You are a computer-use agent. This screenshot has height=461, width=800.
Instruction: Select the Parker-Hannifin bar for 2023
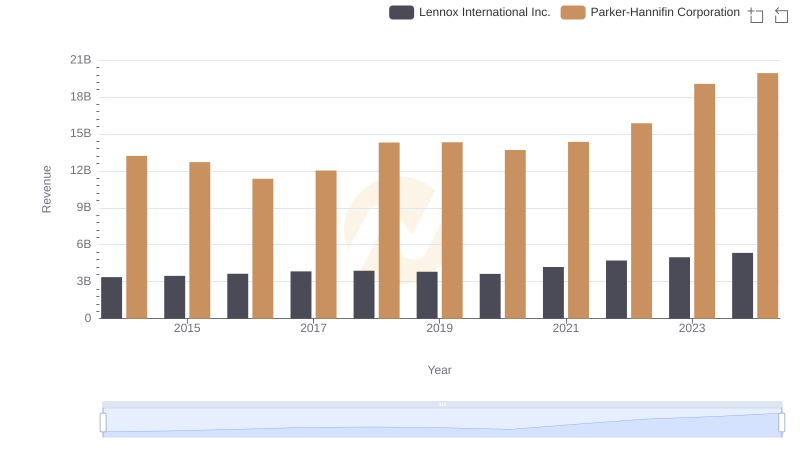tap(705, 201)
